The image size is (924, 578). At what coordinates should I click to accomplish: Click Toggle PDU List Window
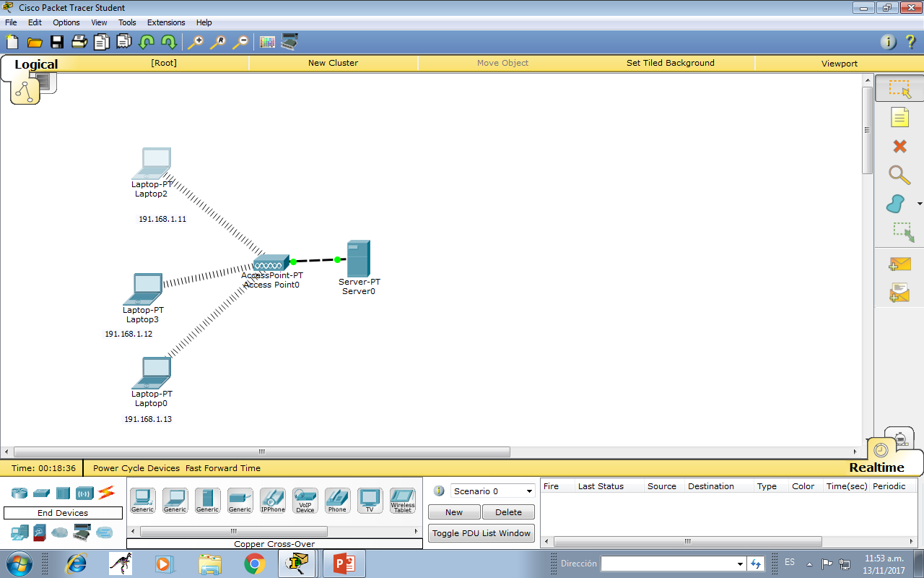[x=481, y=533]
